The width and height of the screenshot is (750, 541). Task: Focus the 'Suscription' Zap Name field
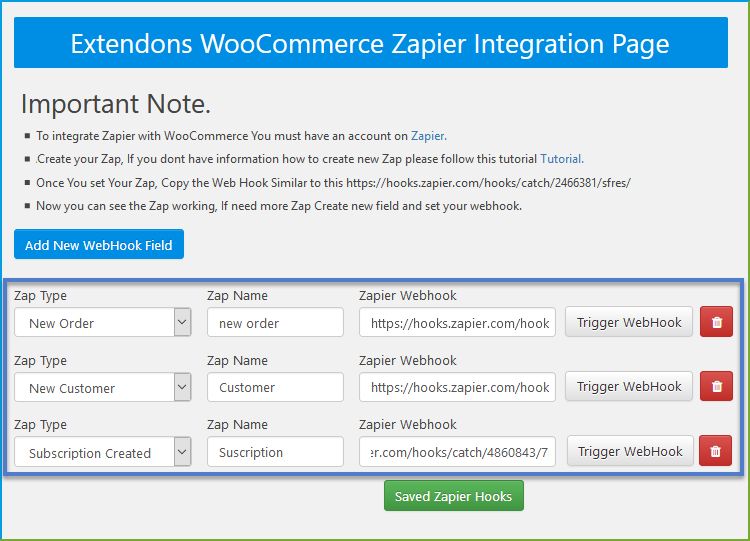click(x=275, y=452)
